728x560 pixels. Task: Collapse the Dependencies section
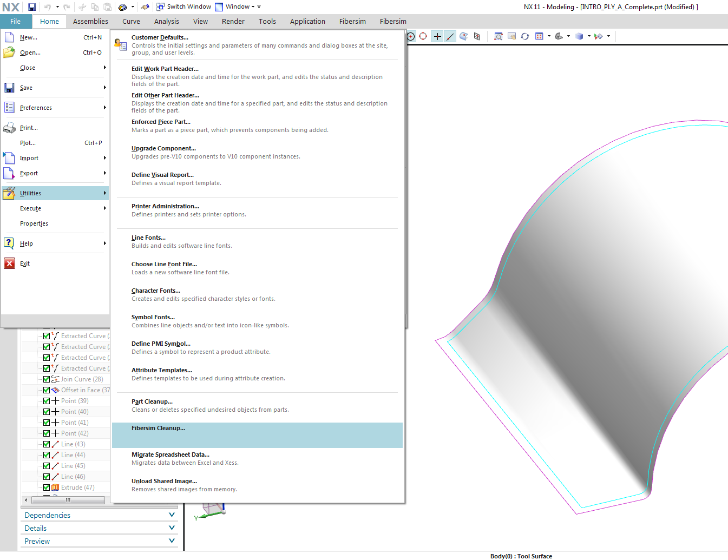[x=172, y=515]
